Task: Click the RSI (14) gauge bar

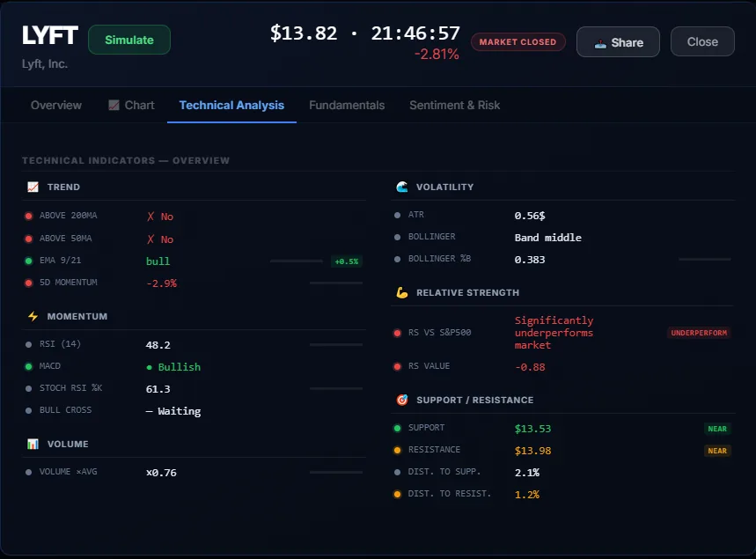Action: click(336, 345)
